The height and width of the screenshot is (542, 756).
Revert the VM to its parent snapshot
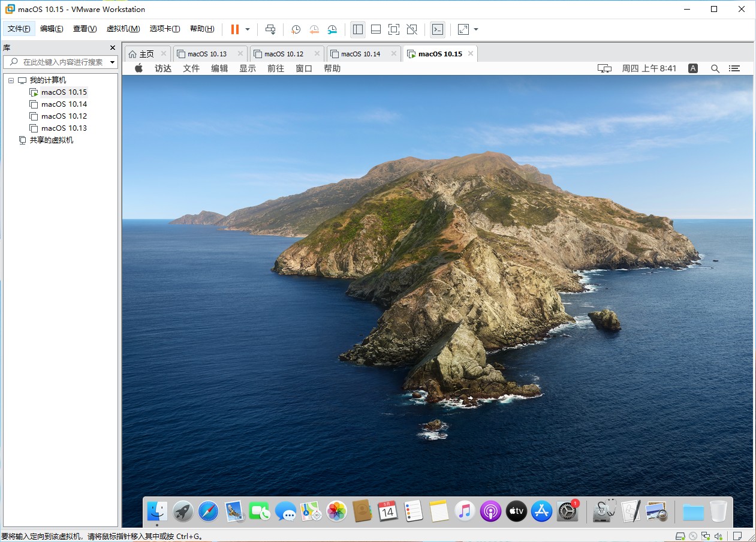click(314, 29)
